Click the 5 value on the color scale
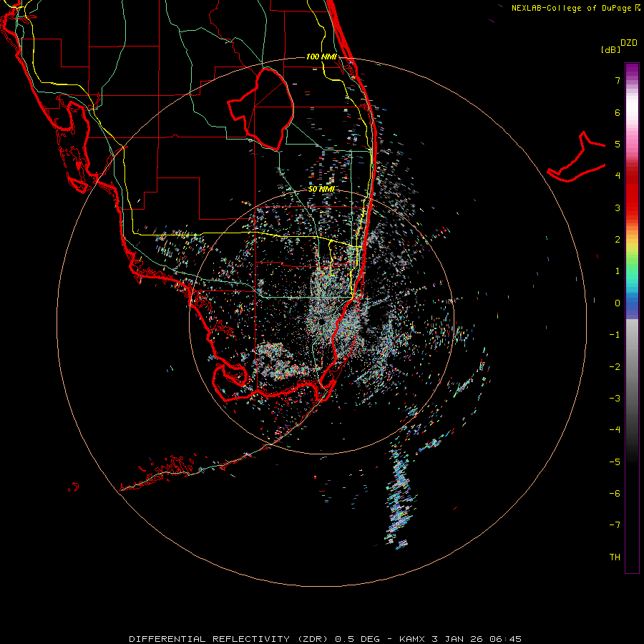The width and height of the screenshot is (644, 644). click(x=618, y=144)
